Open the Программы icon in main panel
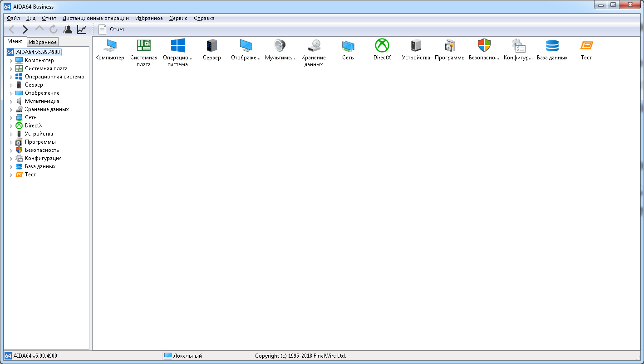644x364 pixels. pos(450,46)
